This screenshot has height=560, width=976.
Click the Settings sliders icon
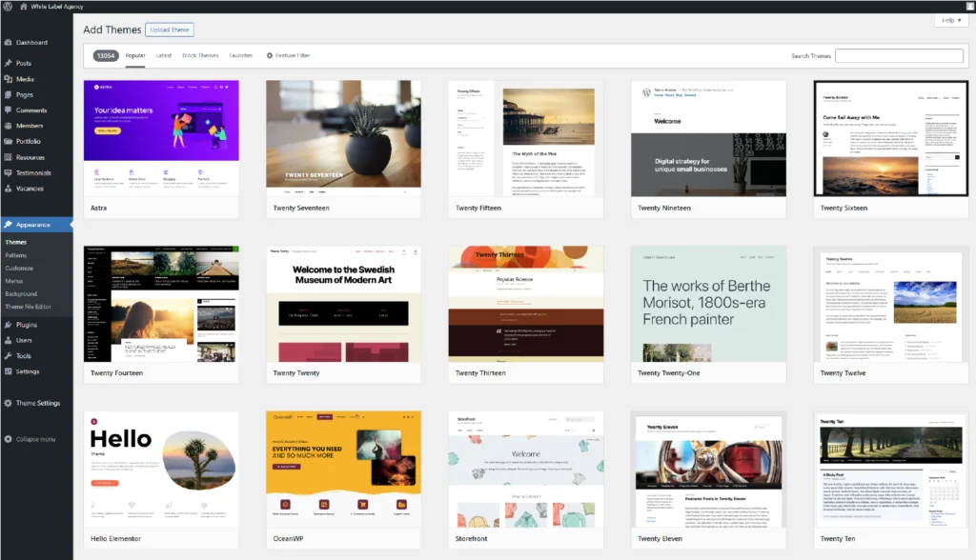tap(8, 371)
